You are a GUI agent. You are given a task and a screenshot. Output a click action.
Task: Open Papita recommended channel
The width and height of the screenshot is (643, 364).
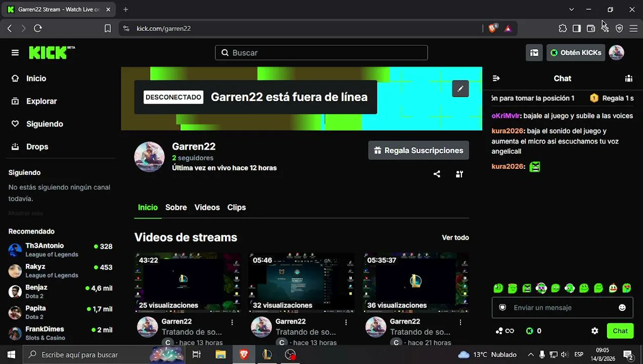coord(61,312)
